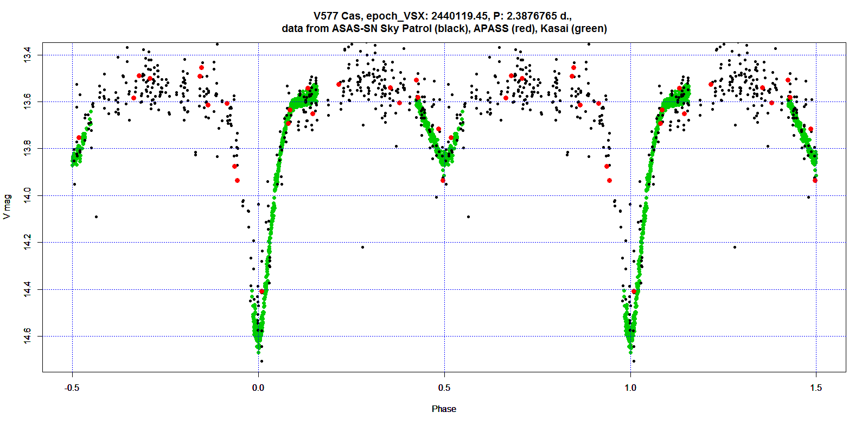Click the x-axis tick label 1.0

tap(630, 388)
